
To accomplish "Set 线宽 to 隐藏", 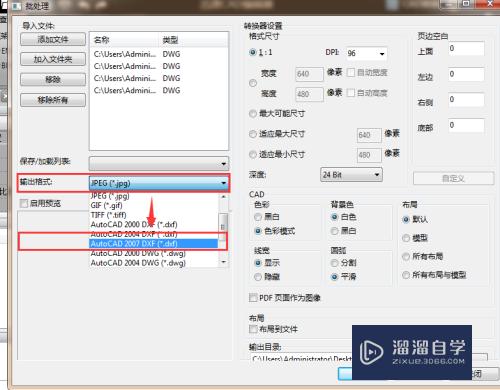I will (x=258, y=277).
